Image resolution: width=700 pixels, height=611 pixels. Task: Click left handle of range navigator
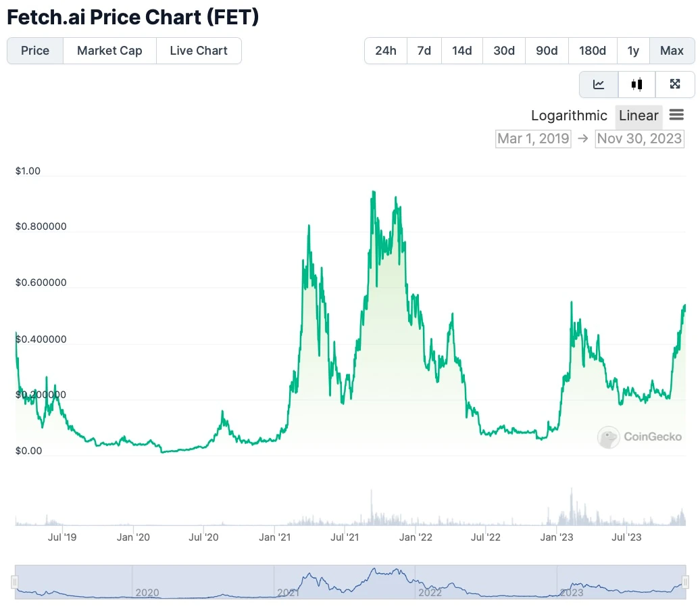(14, 582)
